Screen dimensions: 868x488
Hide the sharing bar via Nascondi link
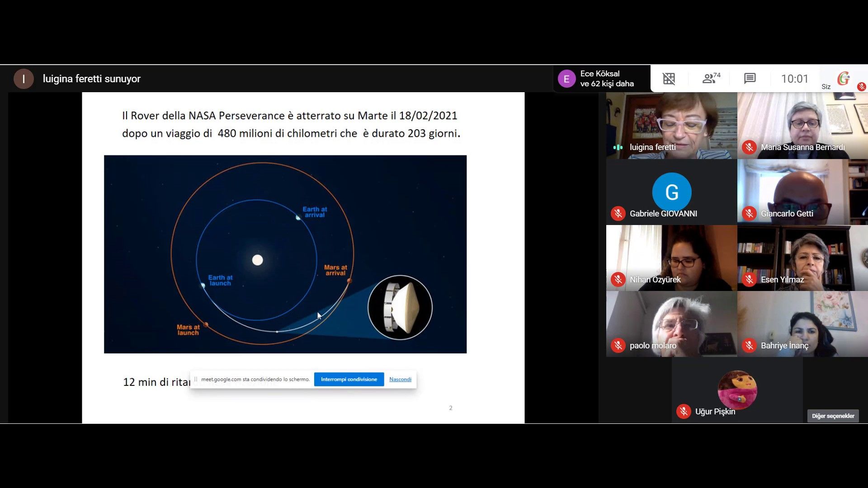pos(400,379)
